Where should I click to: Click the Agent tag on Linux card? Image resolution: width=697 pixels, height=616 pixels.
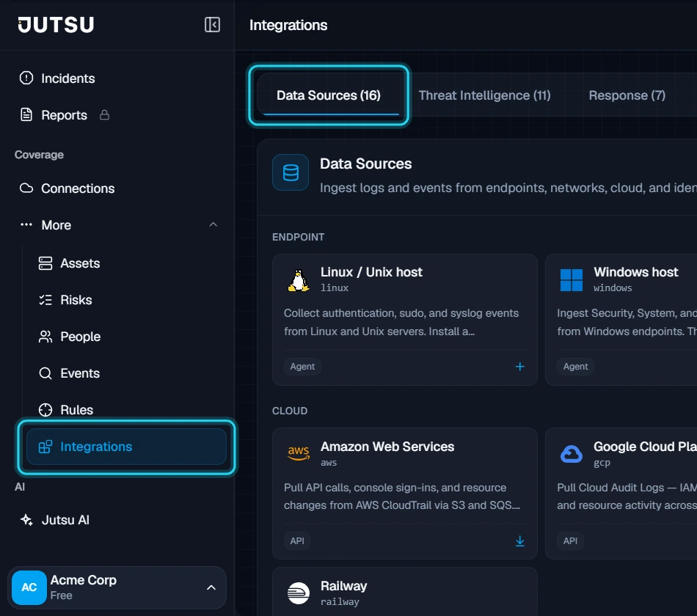point(302,367)
